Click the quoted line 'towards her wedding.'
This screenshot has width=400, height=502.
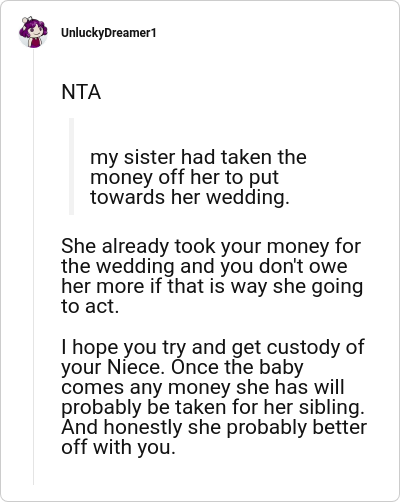tap(190, 197)
